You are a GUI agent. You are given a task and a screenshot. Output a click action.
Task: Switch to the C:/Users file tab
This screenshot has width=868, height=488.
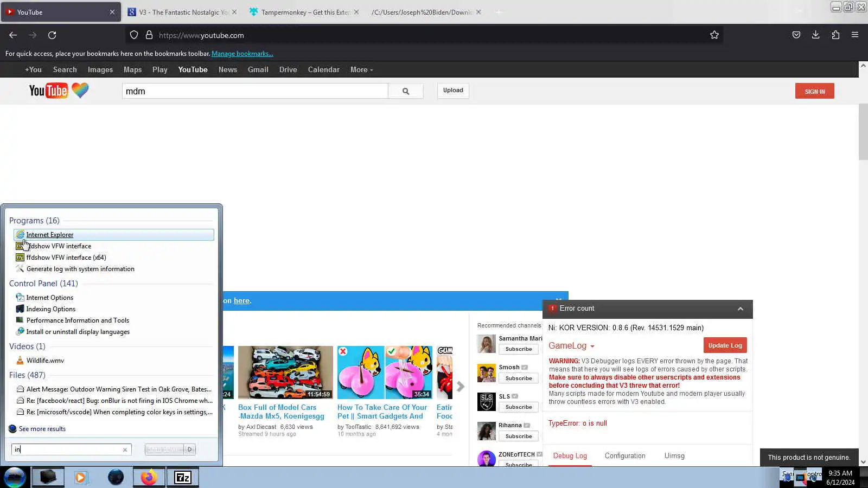click(x=426, y=12)
